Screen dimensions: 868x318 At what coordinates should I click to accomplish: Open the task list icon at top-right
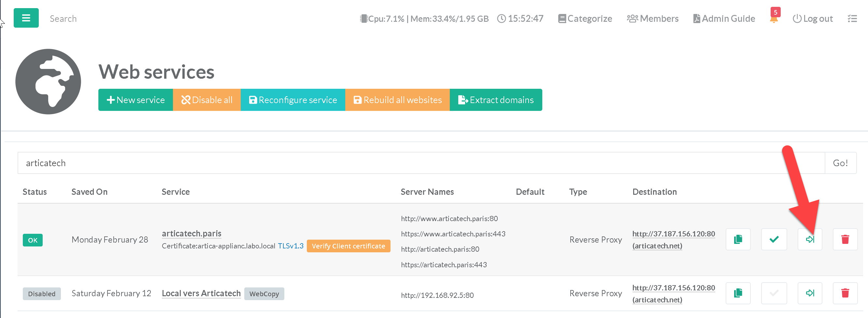(x=852, y=19)
